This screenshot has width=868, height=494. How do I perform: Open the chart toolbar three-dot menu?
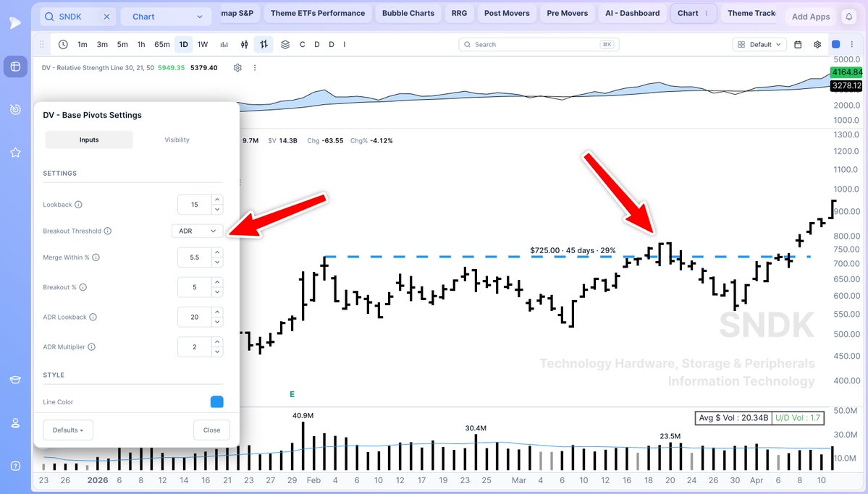pyautogui.click(x=852, y=44)
